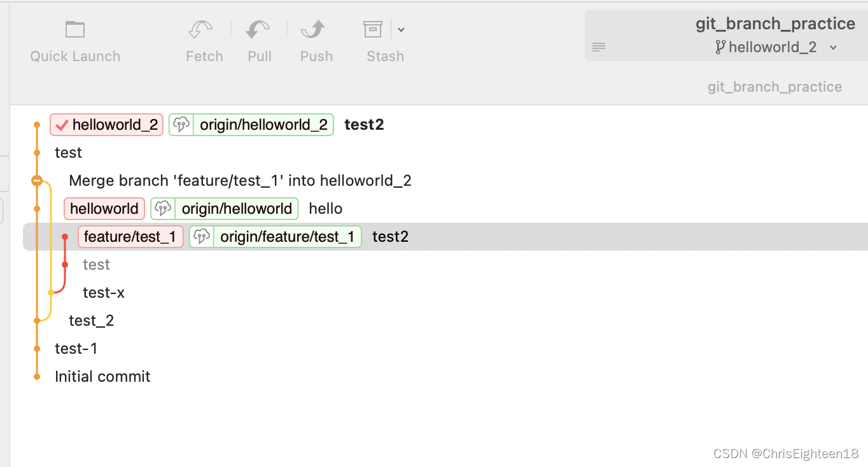
Task: Click the red graph node beside feature/test_1
Action: 65,237
